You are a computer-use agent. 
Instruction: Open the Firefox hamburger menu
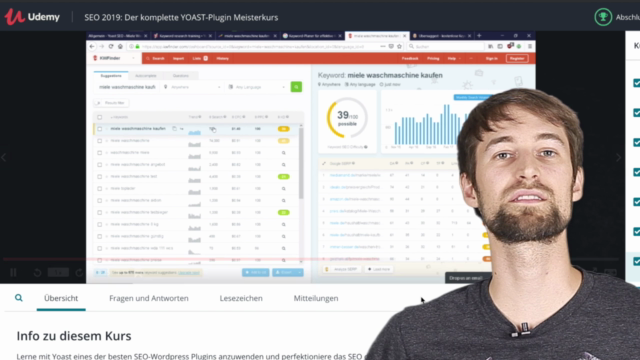point(530,47)
